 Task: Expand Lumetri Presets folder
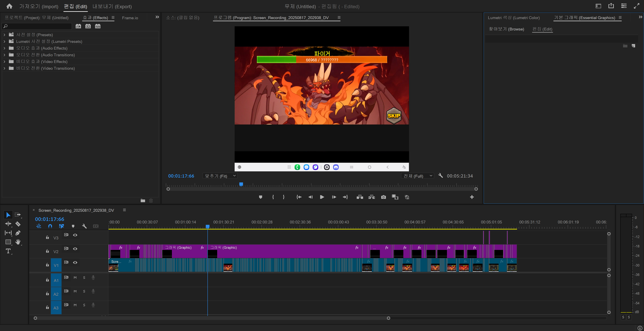[x=4, y=41]
